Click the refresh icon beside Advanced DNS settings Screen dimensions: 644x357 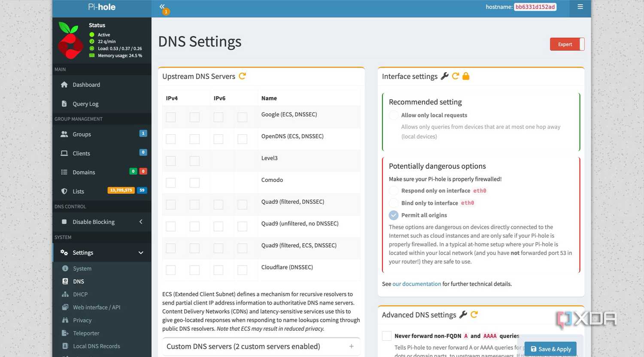(474, 314)
